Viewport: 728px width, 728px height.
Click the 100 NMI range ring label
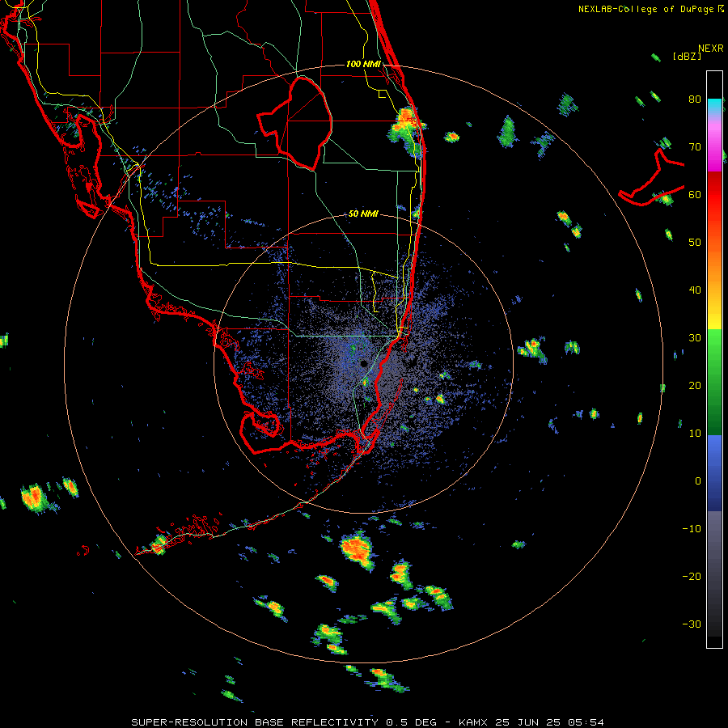tap(363, 64)
